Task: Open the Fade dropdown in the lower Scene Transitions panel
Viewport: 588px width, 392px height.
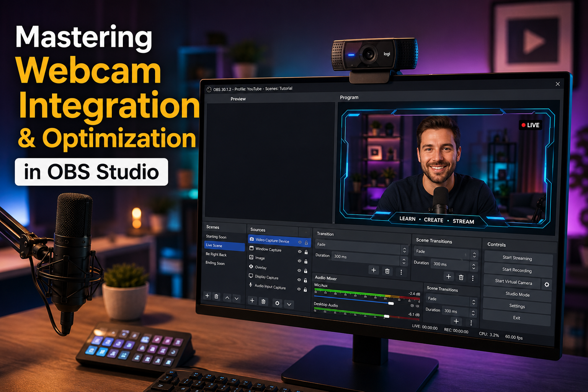Action: [x=452, y=301]
